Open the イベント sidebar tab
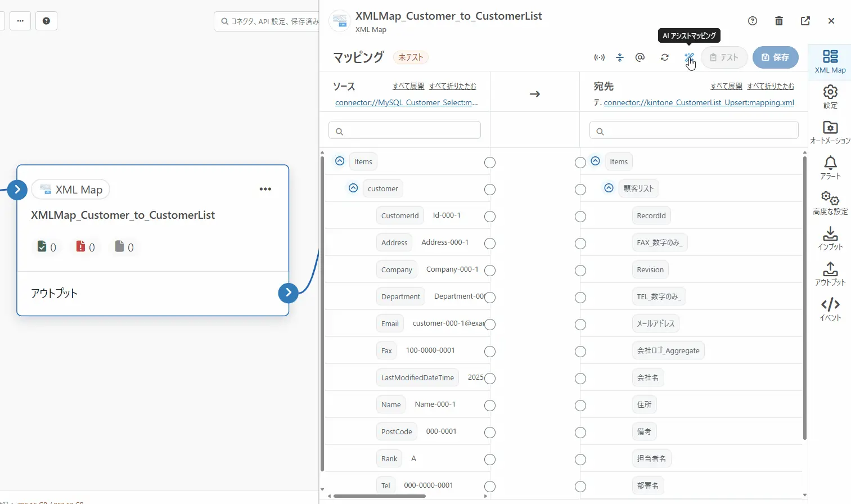The width and height of the screenshot is (851, 504). [830, 309]
